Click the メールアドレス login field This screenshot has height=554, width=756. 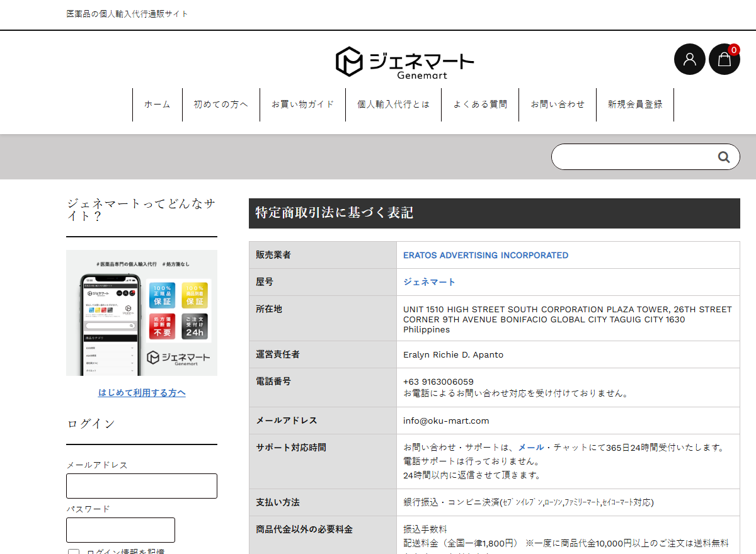(142, 486)
